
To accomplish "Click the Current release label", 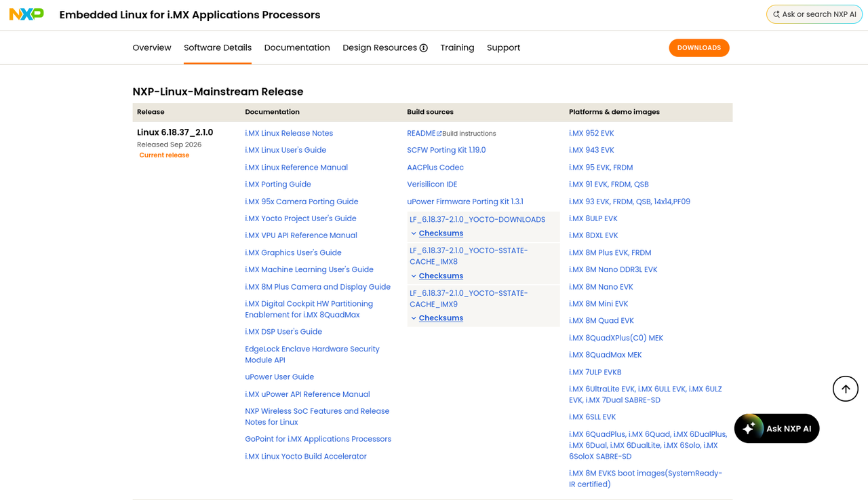I will pos(164,155).
